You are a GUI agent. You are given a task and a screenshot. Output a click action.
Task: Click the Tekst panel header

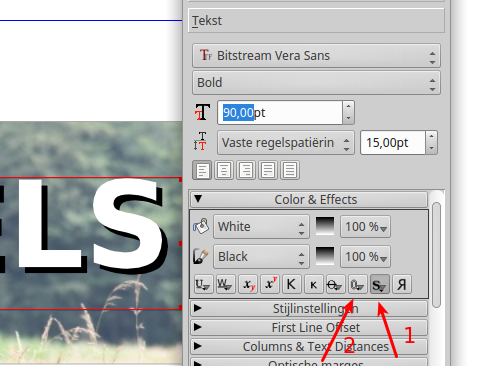tap(316, 21)
